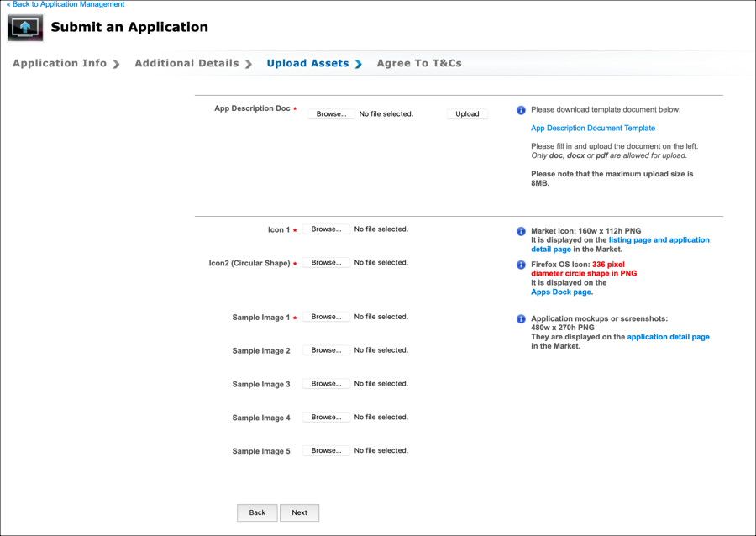Choose a file for Sample Image 3
Viewport: 756px width, 536px height.
pos(326,384)
